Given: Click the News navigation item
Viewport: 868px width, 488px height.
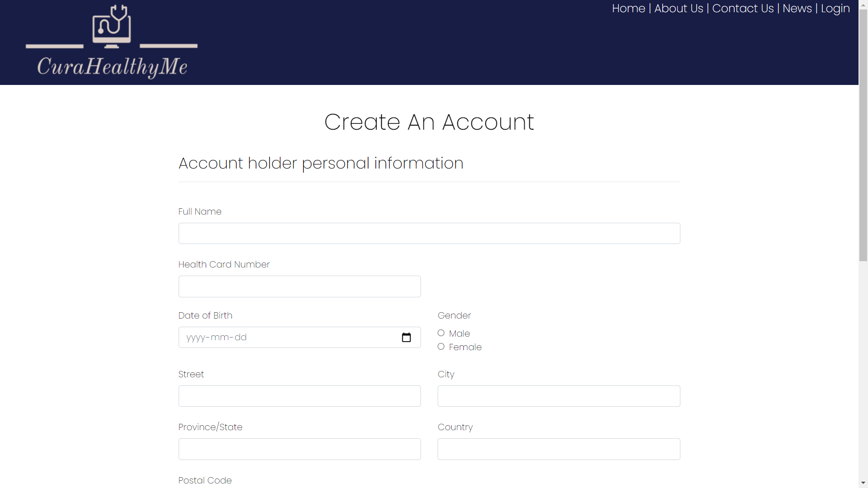Looking at the screenshot, I should [x=797, y=8].
